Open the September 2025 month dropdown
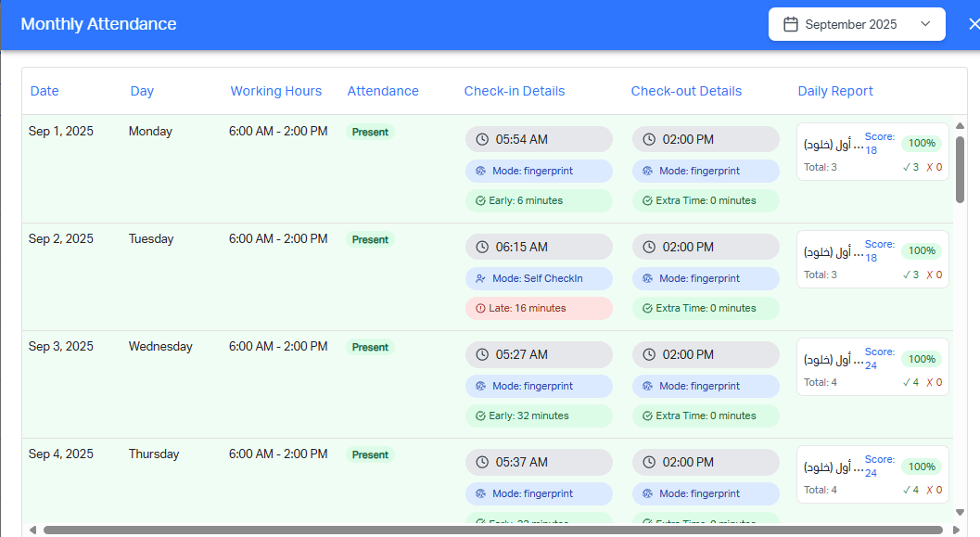 coord(924,23)
